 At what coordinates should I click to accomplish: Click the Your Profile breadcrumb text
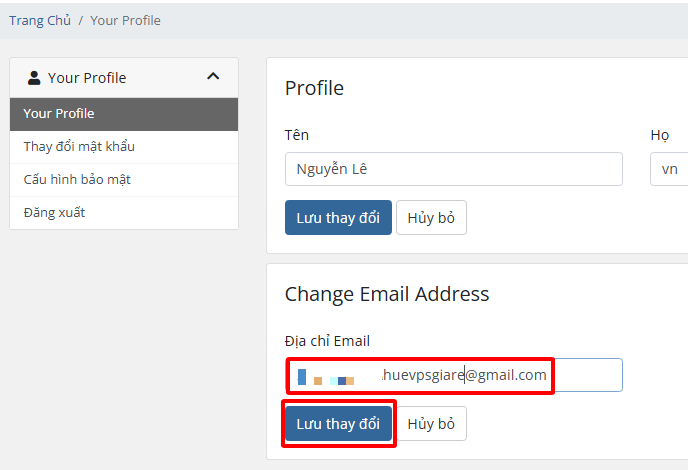[125, 21]
